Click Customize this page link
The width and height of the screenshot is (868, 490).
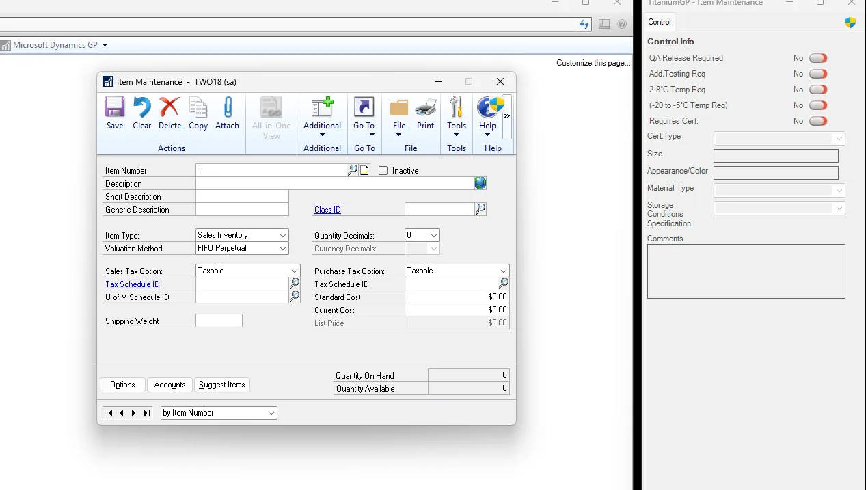[593, 63]
